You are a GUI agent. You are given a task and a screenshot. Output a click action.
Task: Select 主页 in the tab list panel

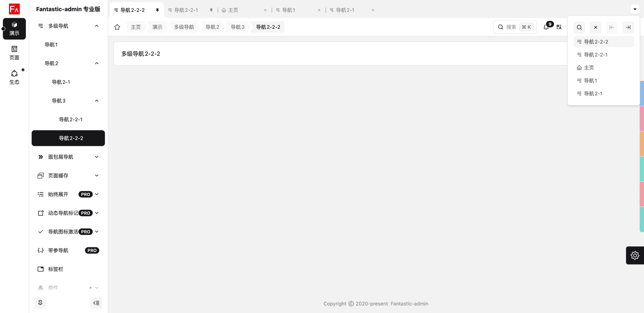589,68
